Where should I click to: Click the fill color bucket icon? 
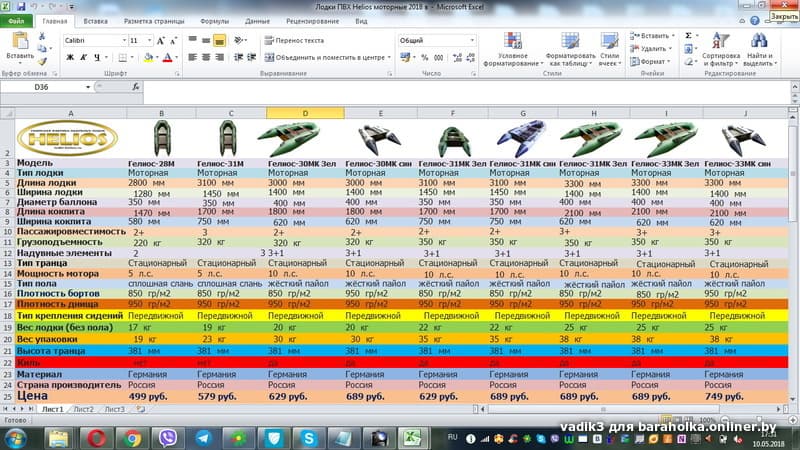pyautogui.click(x=148, y=58)
